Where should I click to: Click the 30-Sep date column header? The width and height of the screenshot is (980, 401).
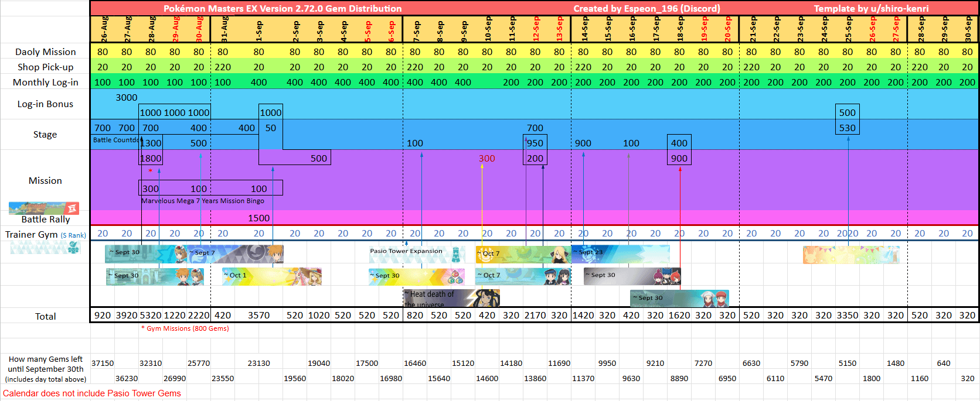click(x=968, y=29)
